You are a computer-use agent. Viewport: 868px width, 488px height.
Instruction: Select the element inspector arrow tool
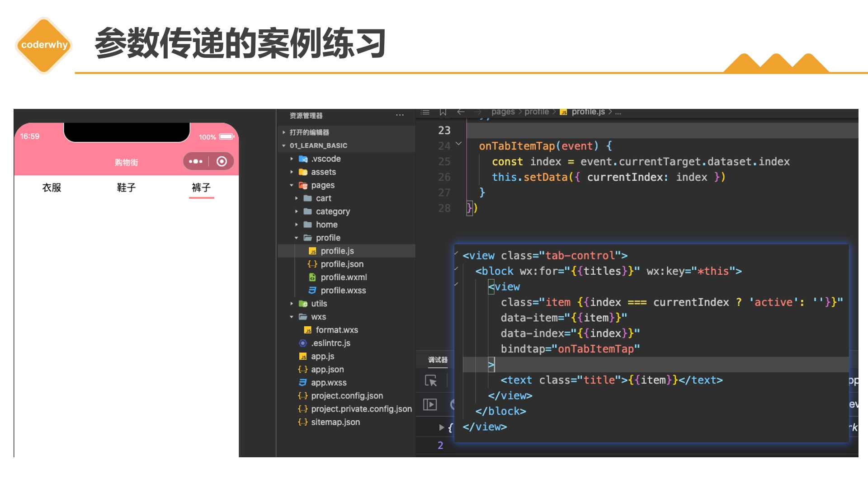click(431, 380)
